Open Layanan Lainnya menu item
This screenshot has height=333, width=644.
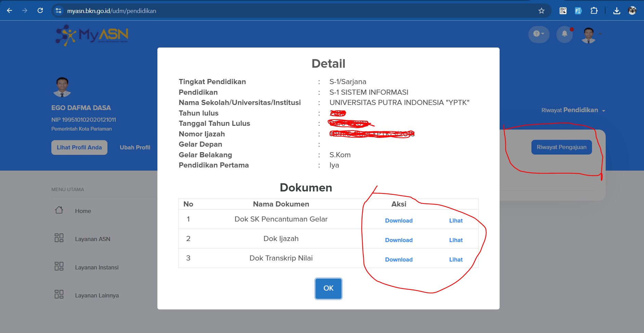(x=96, y=295)
